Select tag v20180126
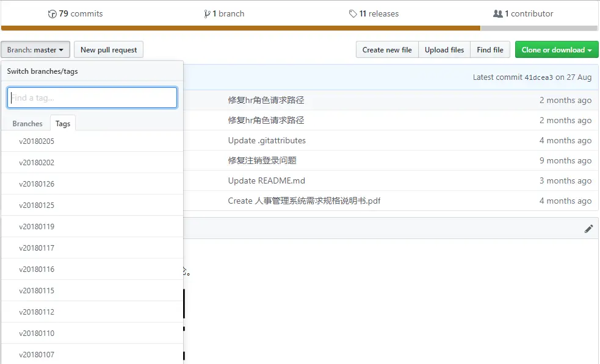 pyautogui.click(x=92, y=184)
